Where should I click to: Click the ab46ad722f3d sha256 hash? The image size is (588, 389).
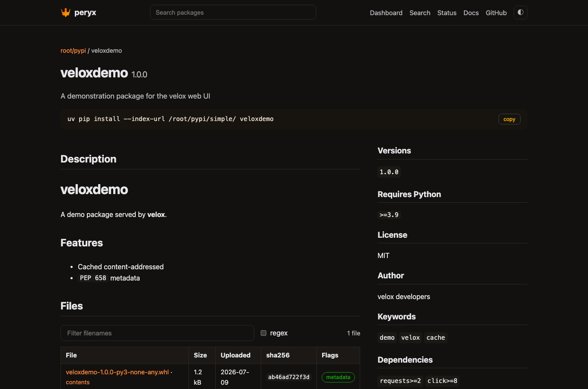(x=289, y=377)
